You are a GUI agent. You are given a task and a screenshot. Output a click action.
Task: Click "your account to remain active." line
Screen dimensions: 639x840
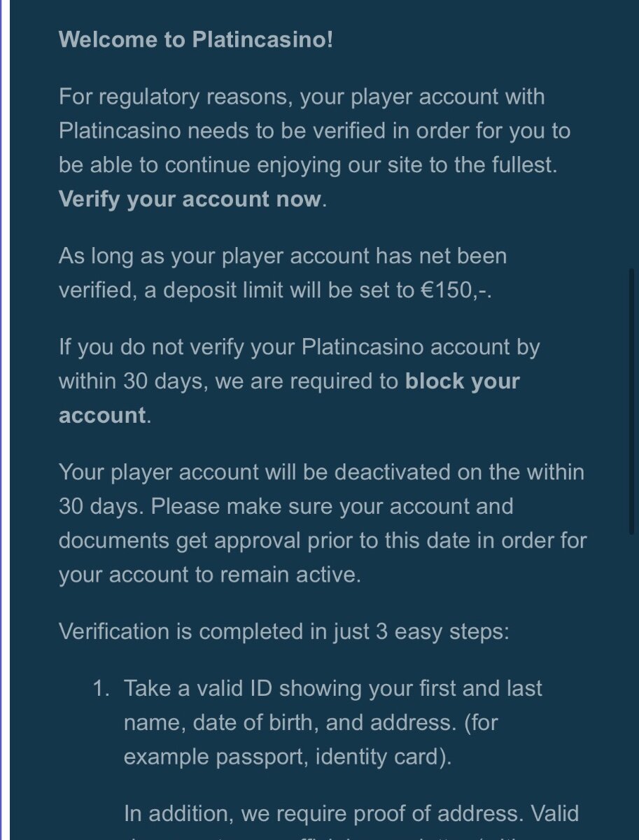[x=210, y=575]
